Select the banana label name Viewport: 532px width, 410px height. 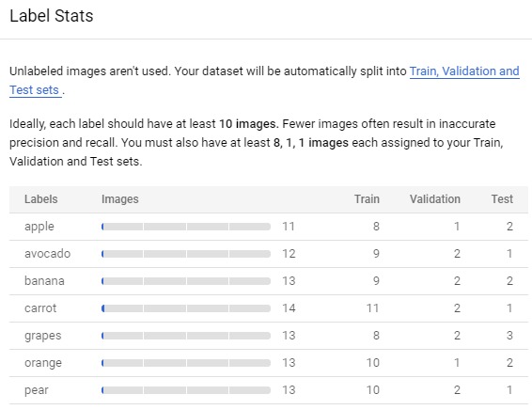click(x=44, y=281)
